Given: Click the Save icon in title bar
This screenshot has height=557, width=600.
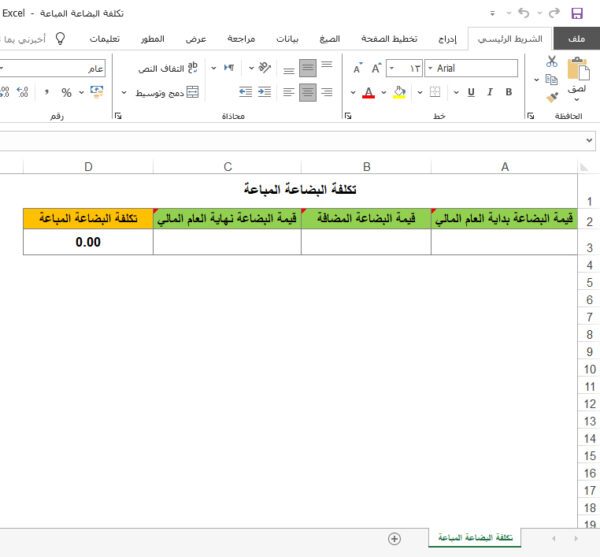Looking at the screenshot, I should point(577,13).
